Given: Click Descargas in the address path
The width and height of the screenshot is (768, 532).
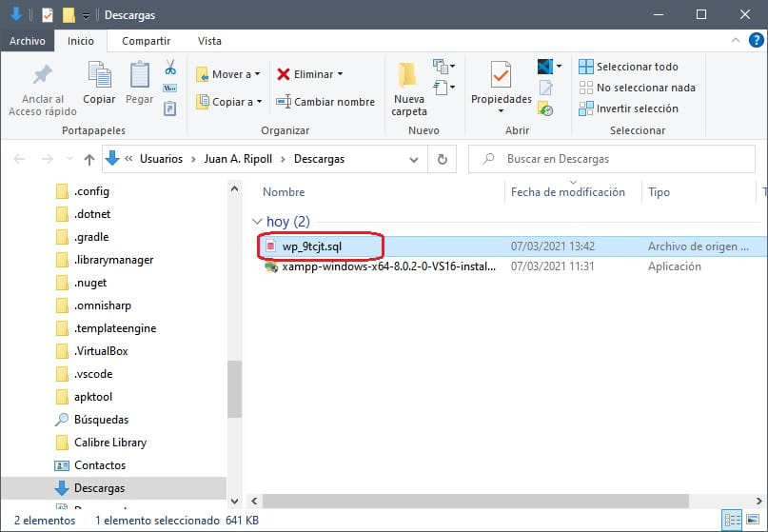Looking at the screenshot, I should click(x=319, y=159).
